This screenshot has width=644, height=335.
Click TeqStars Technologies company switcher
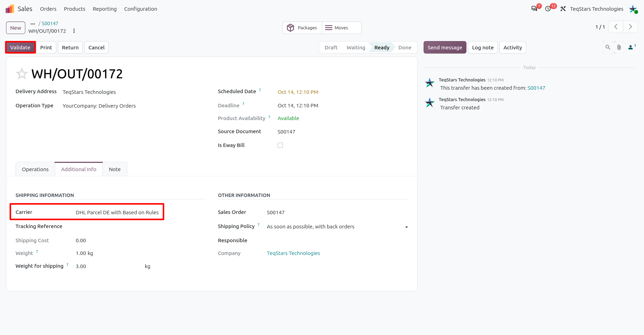pos(596,9)
